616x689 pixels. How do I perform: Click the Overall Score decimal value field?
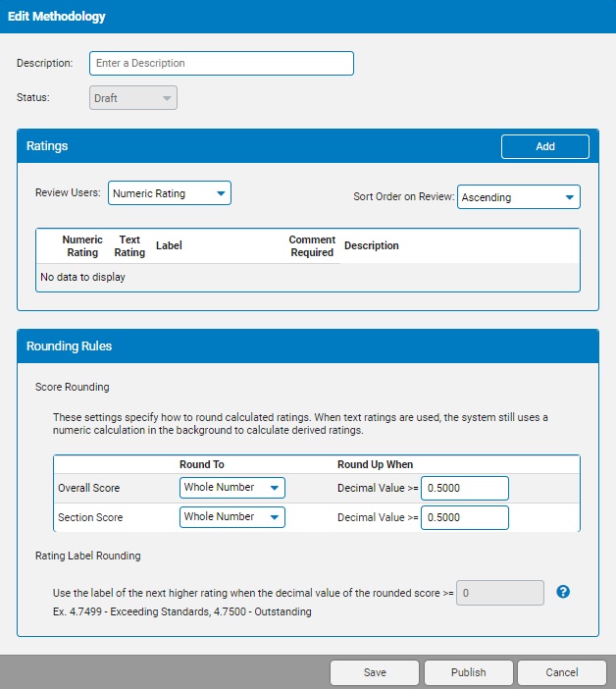(465, 488)
